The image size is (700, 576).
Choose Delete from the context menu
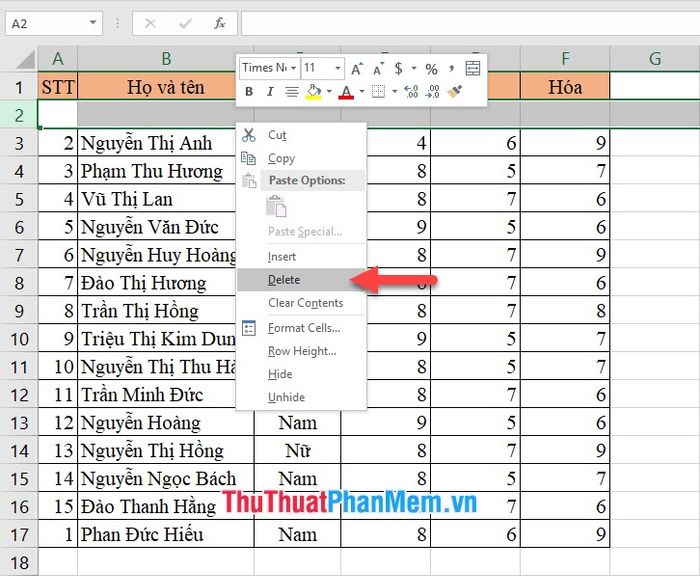(x=284, y=280)
